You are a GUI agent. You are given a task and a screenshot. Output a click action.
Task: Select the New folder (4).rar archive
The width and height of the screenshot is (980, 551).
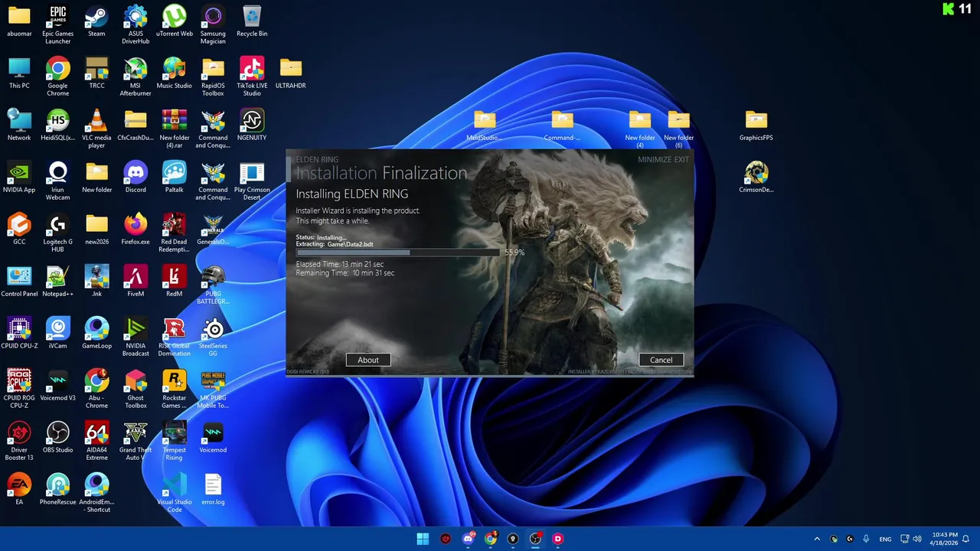click(175, 129)
